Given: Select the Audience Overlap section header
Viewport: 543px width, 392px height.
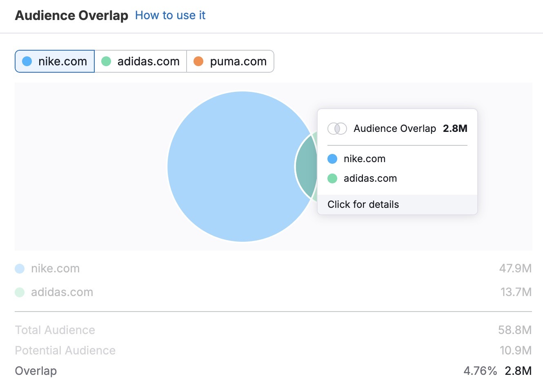Looking at the screenshot, I should [x=71, y=15].
